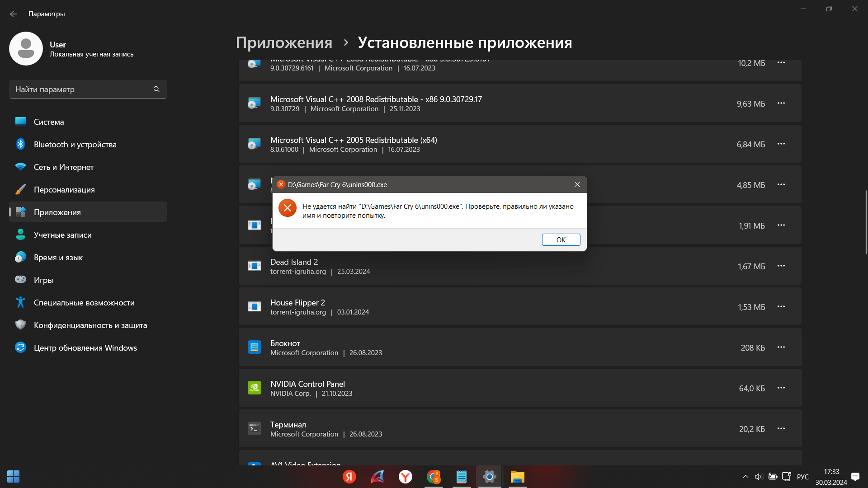Open Система settings section
The image size is (868, 488).
click(x=49, y=122)
